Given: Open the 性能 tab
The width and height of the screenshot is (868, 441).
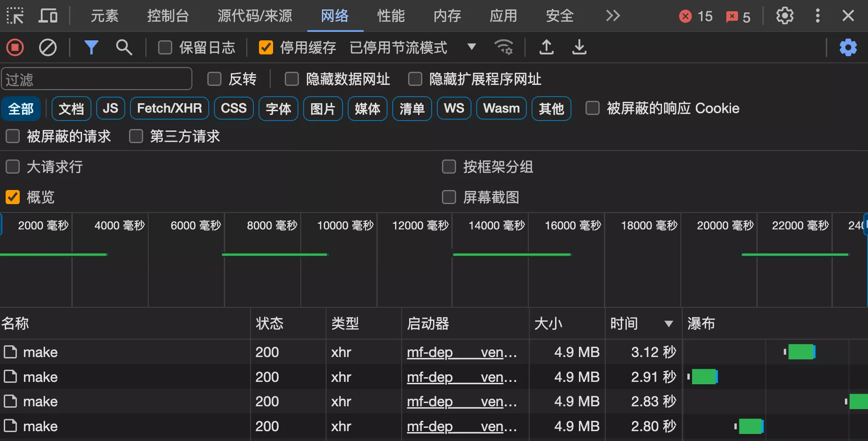Looking at the screenshot, I should (391, 16).
